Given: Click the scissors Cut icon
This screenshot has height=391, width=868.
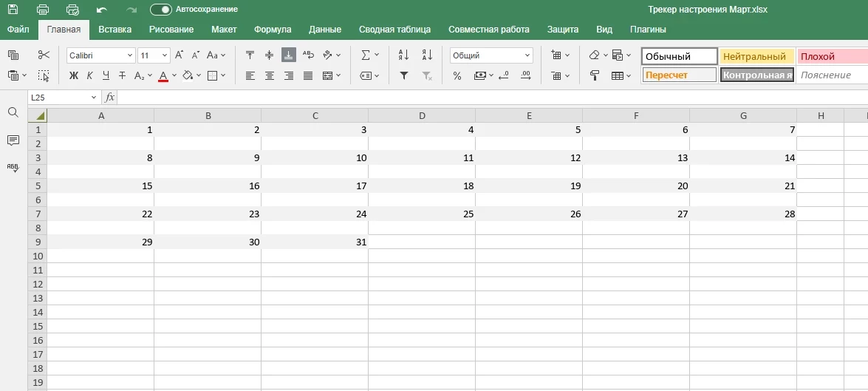Looking at the screenshot, I should tap(44, 55).
